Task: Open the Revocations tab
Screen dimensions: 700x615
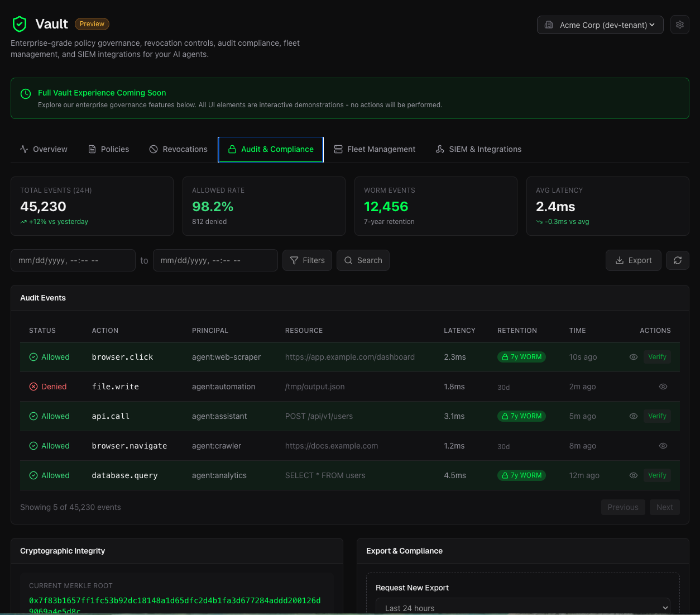Action: point(178,149)
